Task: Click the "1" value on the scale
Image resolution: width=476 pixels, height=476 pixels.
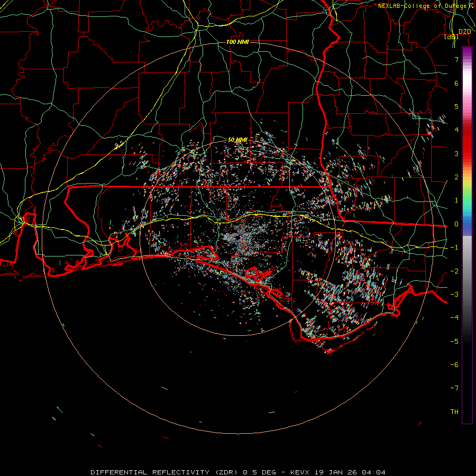Action: [456, 200]
